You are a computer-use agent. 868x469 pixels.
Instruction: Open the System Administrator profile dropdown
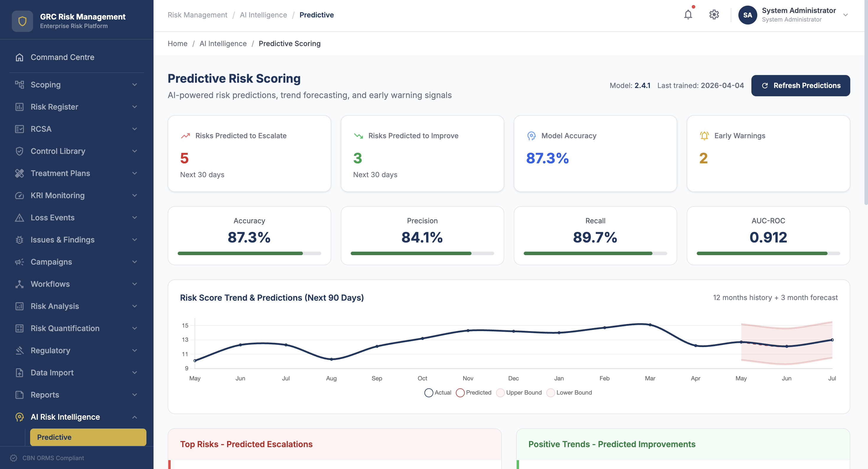[x=795, y=15]
